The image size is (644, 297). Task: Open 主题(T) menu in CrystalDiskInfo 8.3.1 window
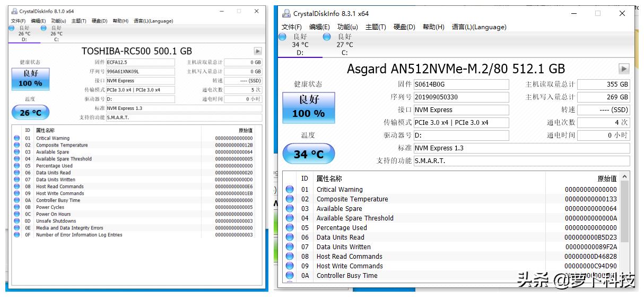click(376, 27)
